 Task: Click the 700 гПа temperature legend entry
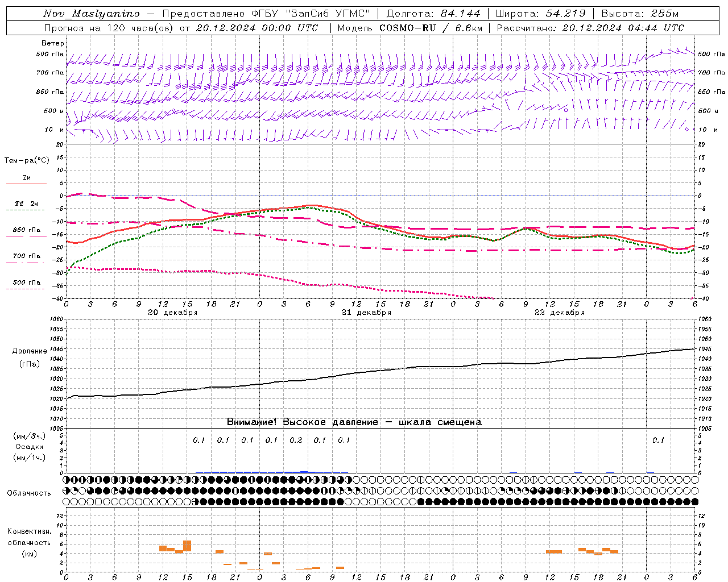click(x=26, y=256)
